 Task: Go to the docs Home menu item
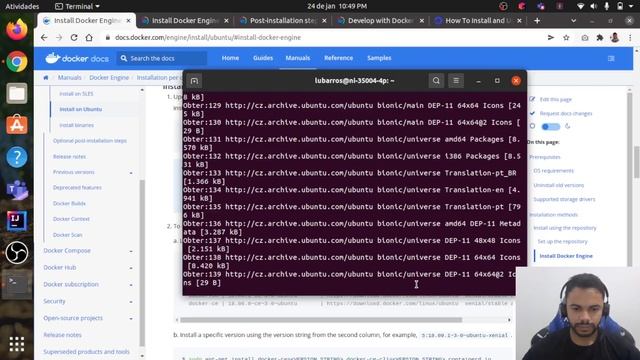[230, 58]
